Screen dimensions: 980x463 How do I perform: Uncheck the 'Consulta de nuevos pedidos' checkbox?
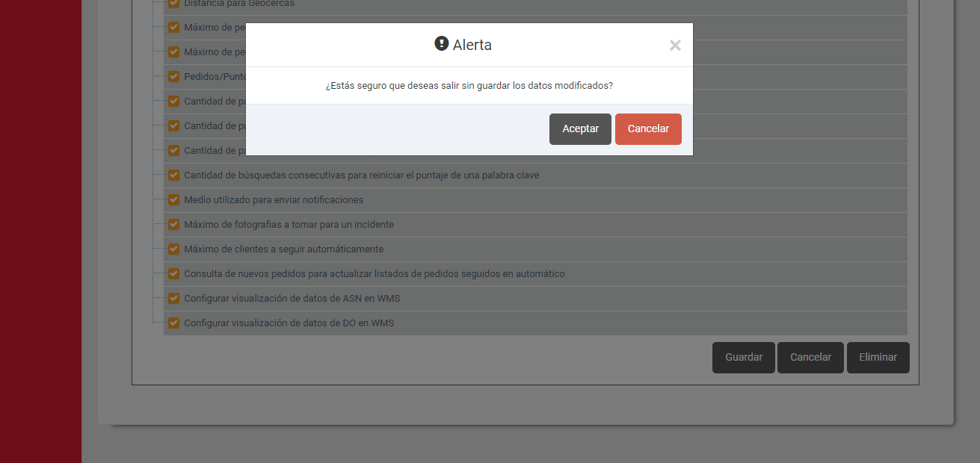point(173,273)
